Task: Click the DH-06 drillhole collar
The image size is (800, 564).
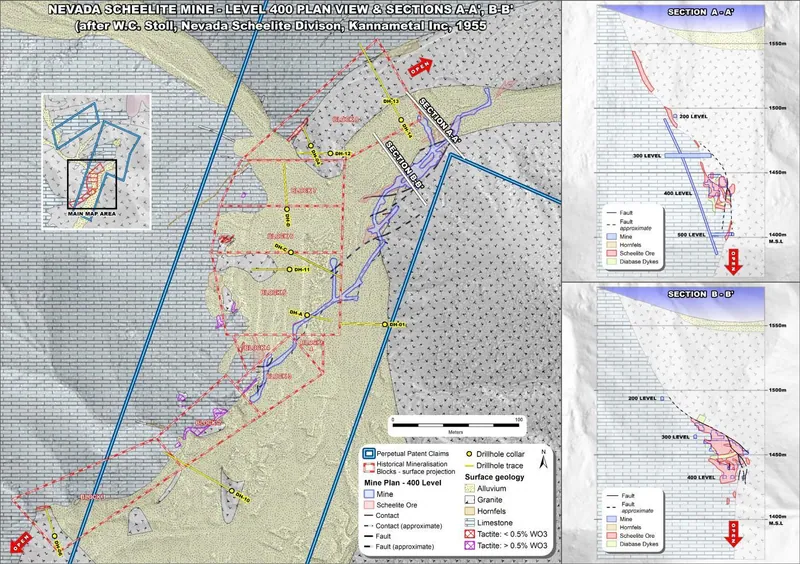Action: pos(54,536)
